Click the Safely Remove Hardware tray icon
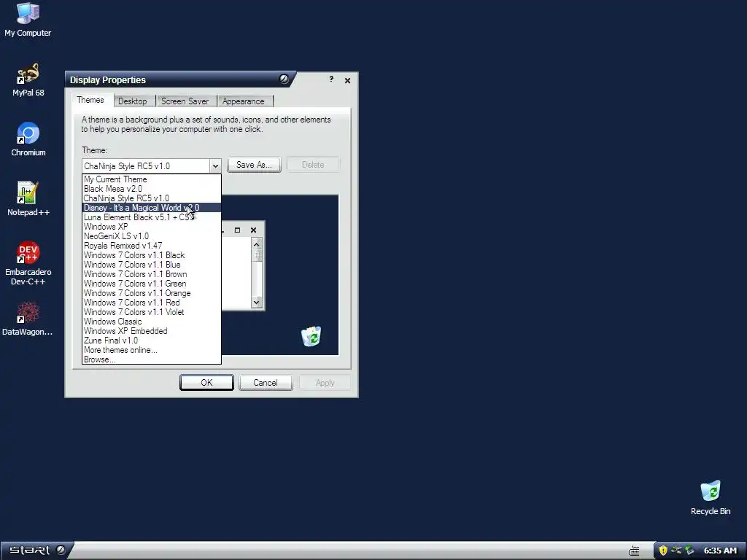 [x=676, y=551]
